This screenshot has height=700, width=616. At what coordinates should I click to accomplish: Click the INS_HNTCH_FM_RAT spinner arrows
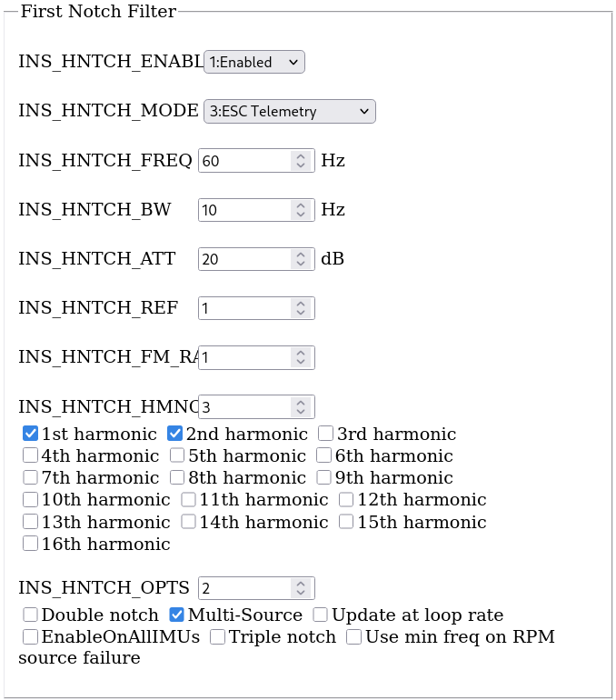coord(301,357)
